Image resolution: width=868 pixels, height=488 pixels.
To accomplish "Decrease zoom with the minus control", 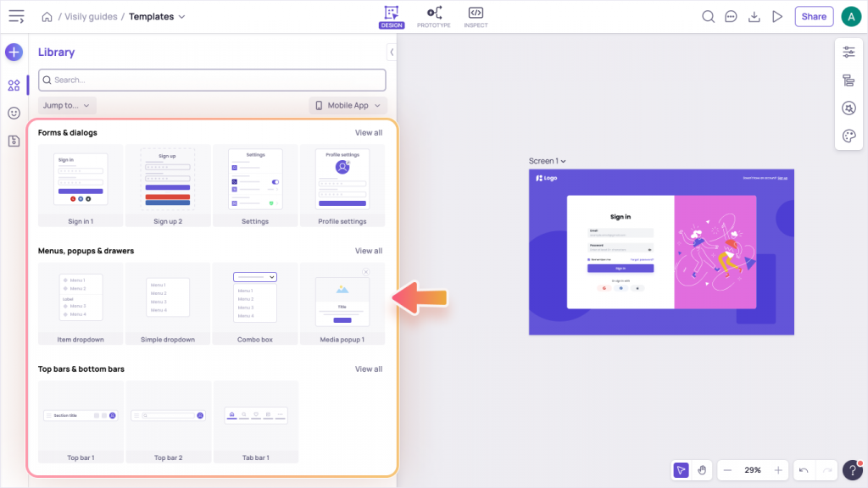I will pos(726,469).
